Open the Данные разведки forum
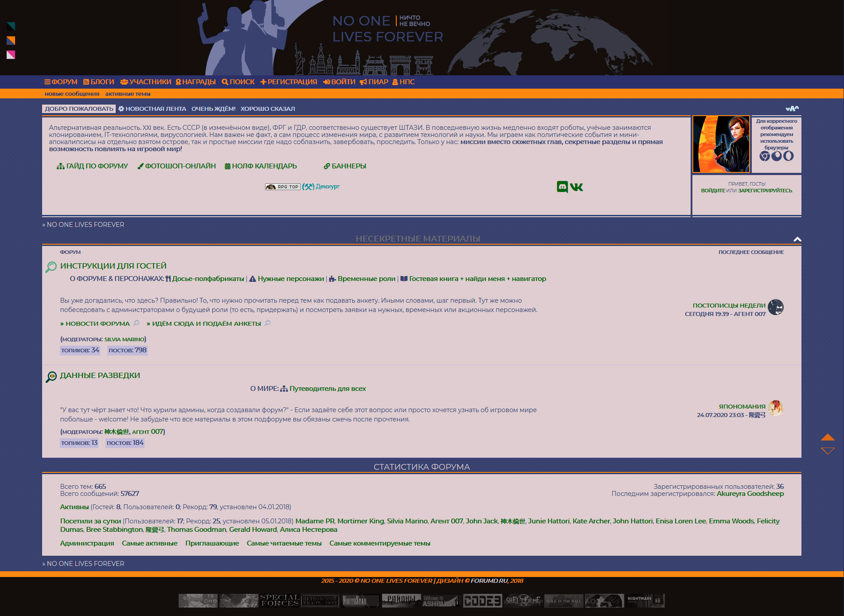Screen dimensions: 844x616 click(x=100, y=375)
